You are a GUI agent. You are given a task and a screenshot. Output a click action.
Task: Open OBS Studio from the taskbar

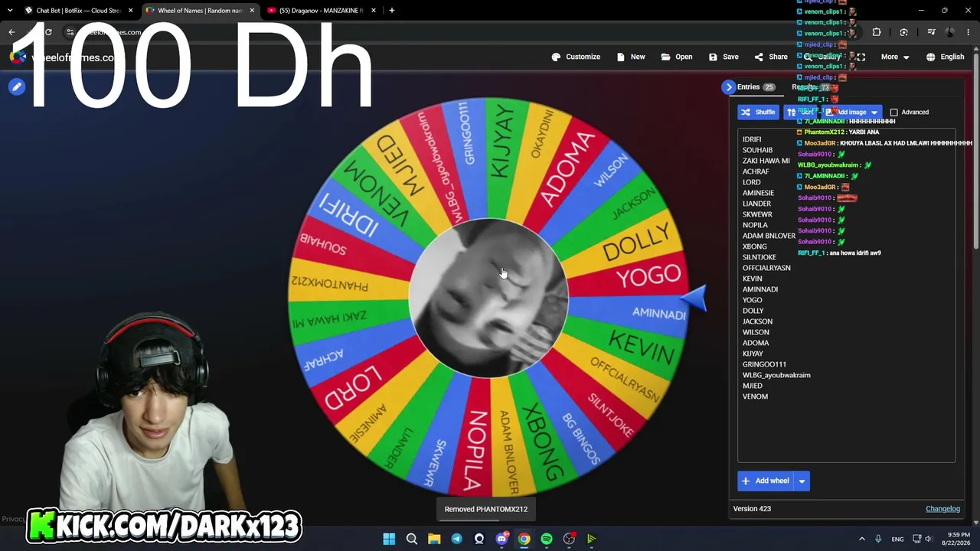click(569, 539)
